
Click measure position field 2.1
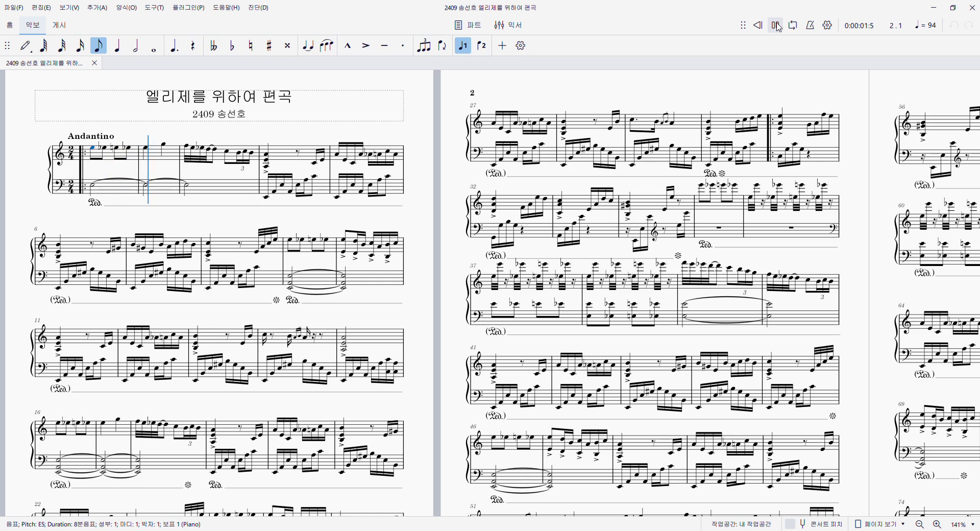coord(896,26)
